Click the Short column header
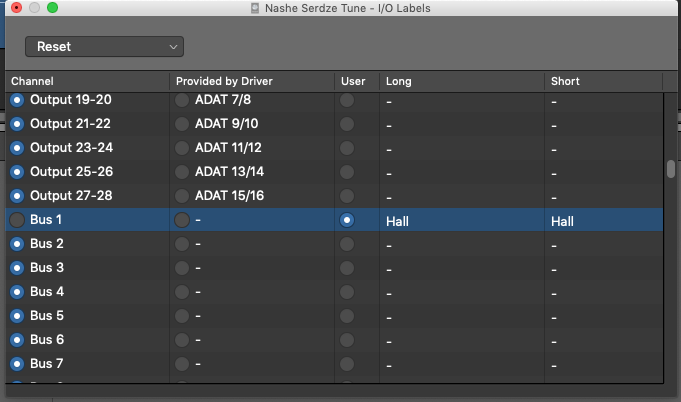681x402 pixels. (x=602, y=81)
